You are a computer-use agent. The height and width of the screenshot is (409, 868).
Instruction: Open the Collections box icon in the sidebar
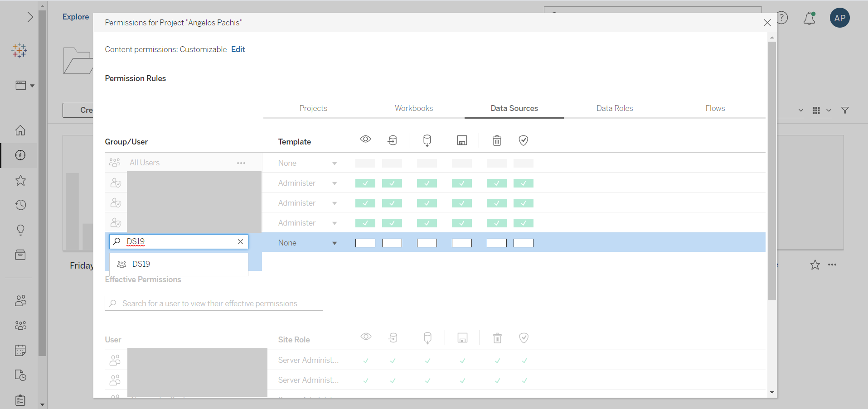[20, 255]
